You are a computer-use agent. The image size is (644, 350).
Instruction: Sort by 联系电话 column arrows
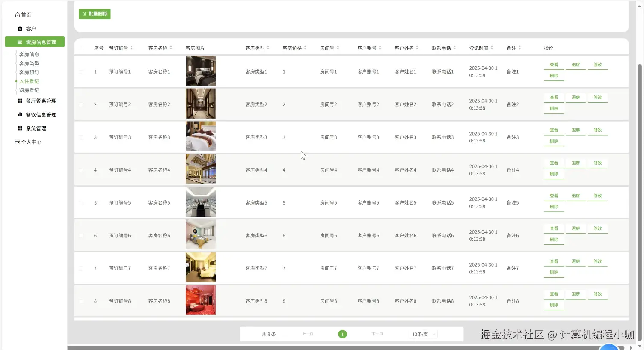[x=454, y=48]
